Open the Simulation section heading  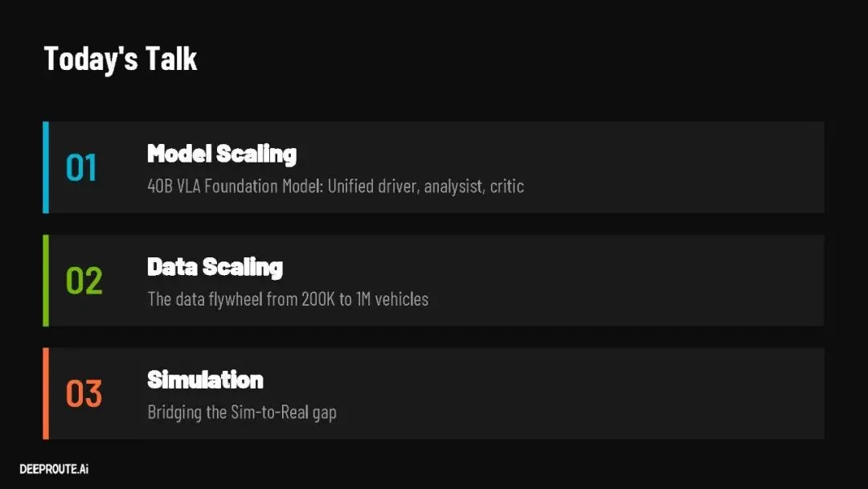205,380
